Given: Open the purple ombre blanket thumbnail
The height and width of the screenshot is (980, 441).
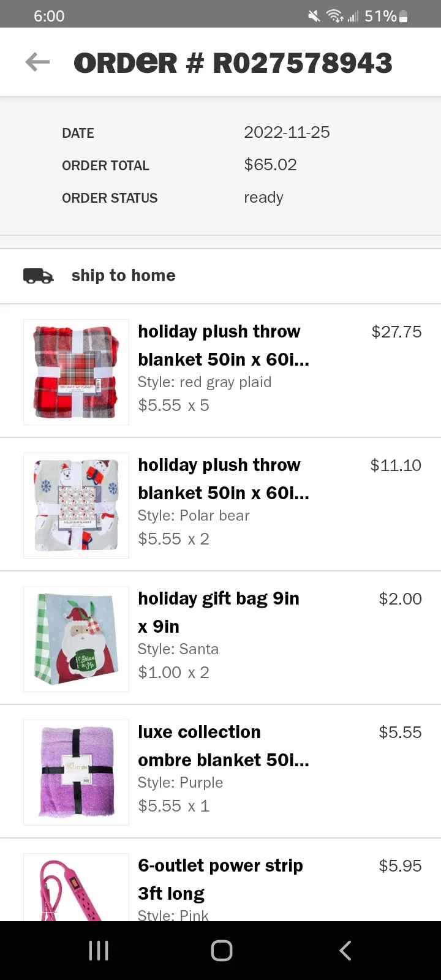Looking at the screenshot, I should (x=76, y=772).
